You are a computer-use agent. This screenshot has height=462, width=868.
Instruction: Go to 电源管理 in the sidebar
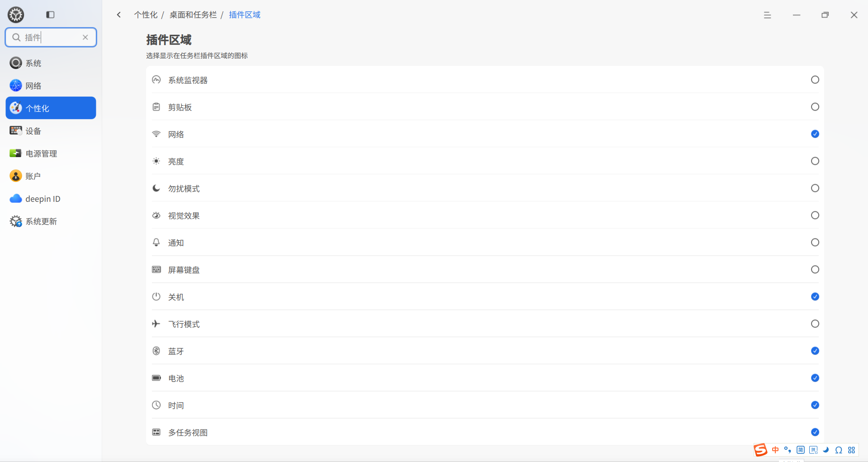(x=51, y=153)
